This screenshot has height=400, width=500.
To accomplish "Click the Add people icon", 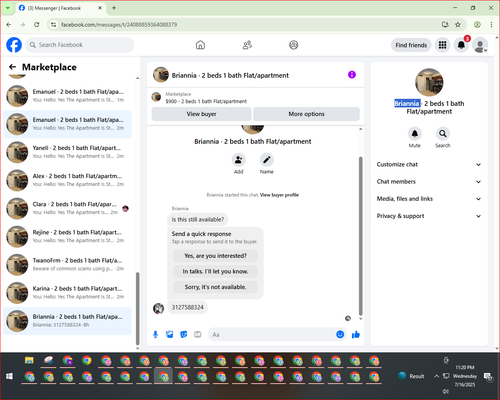I will click(239, 160).
